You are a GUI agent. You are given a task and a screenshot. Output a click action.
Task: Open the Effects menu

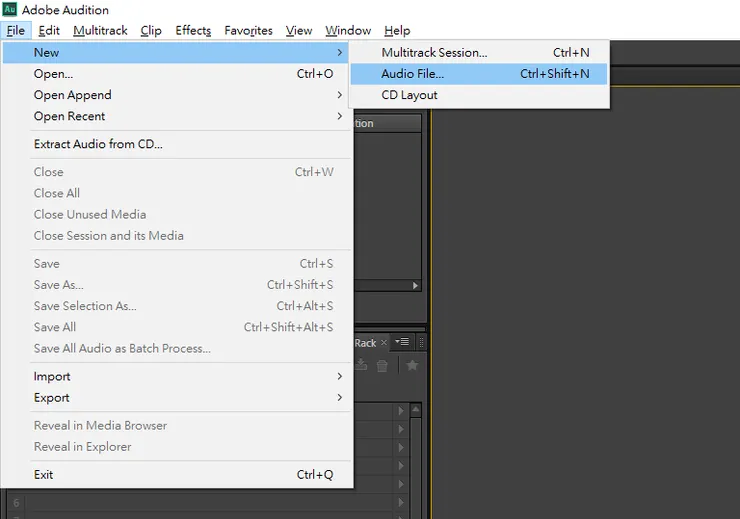pyautogui.click(x=193, y=31)
